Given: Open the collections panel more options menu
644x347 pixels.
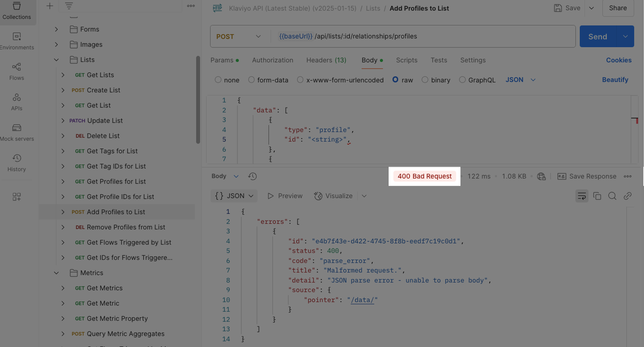Looking at the screenshot, I should point(191,6).
